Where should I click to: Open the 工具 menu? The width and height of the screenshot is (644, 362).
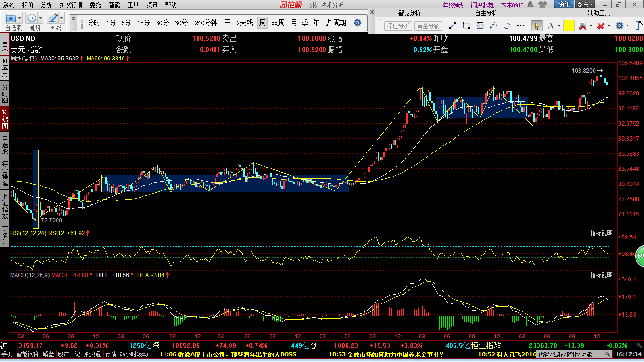pyautogui.click(x=133, y=5)
